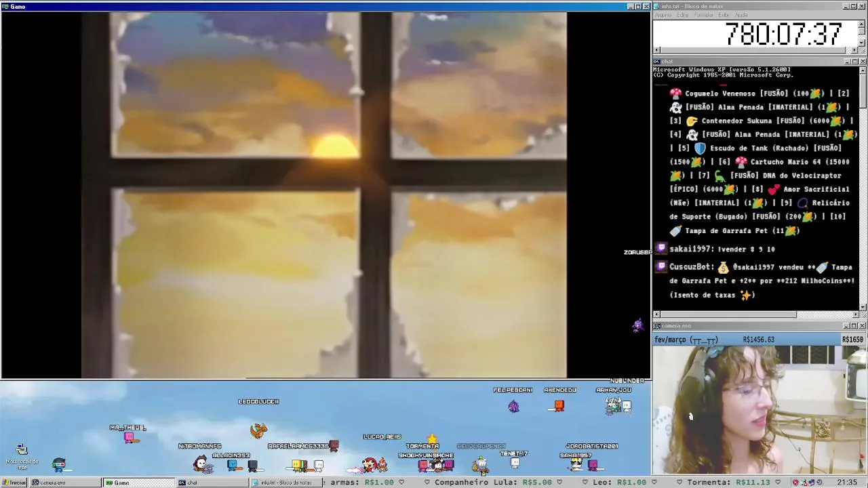Image resolution: width=868 pixels, height=488 pixels.
Task: Click the Leo R$1.00 ticker entry
Action: [x=620, y=483]
